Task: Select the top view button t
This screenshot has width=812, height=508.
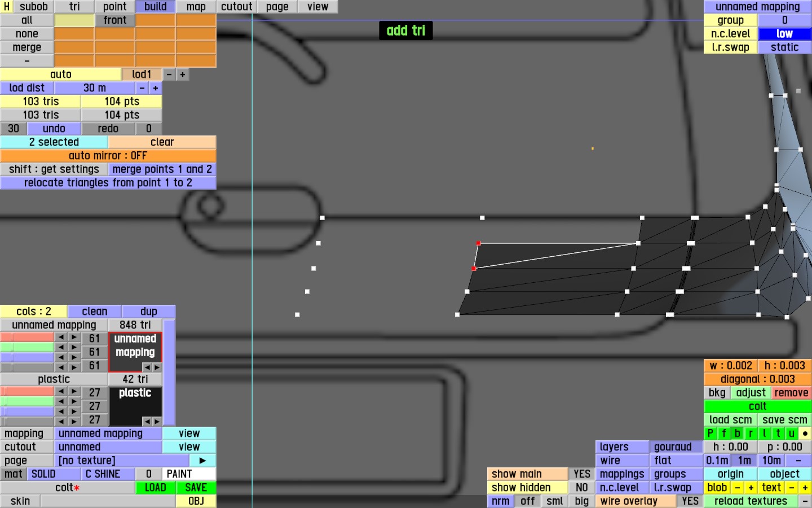Action: pos(778,433)
